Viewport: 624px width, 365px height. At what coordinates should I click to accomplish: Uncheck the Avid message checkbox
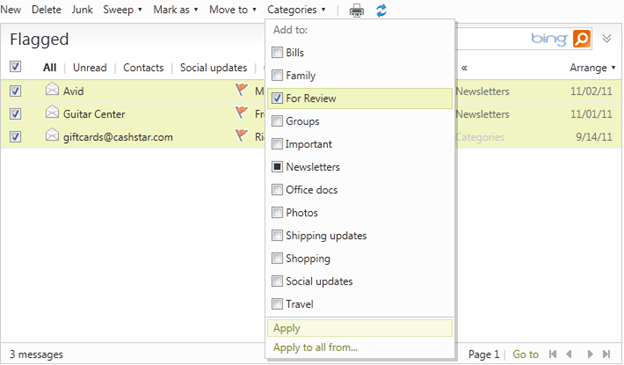pos(15,91)
